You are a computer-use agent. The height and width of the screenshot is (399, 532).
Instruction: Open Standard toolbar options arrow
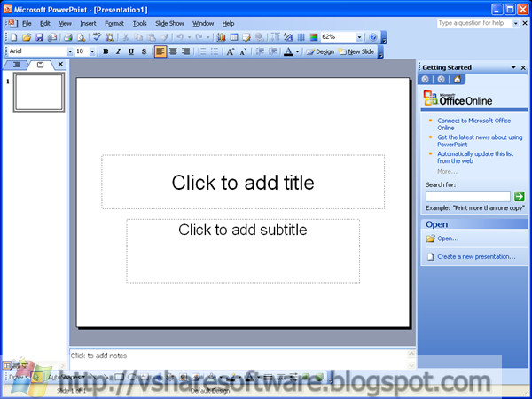(x=384, y=37)
